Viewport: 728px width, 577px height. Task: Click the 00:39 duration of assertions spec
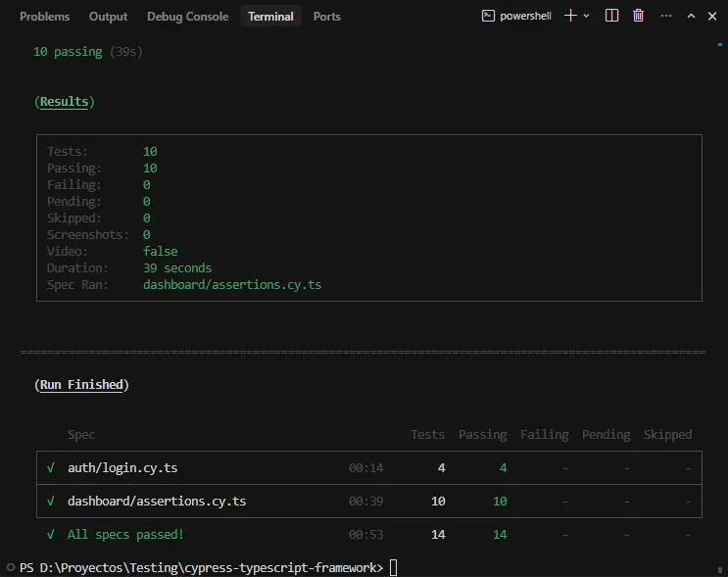click(x=365, y=502)
